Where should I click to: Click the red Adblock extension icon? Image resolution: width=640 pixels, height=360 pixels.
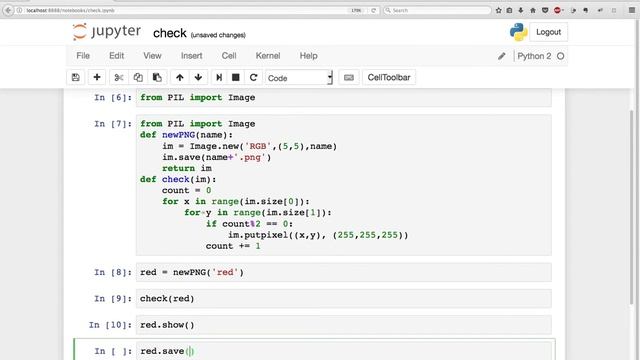coord(557,10)
